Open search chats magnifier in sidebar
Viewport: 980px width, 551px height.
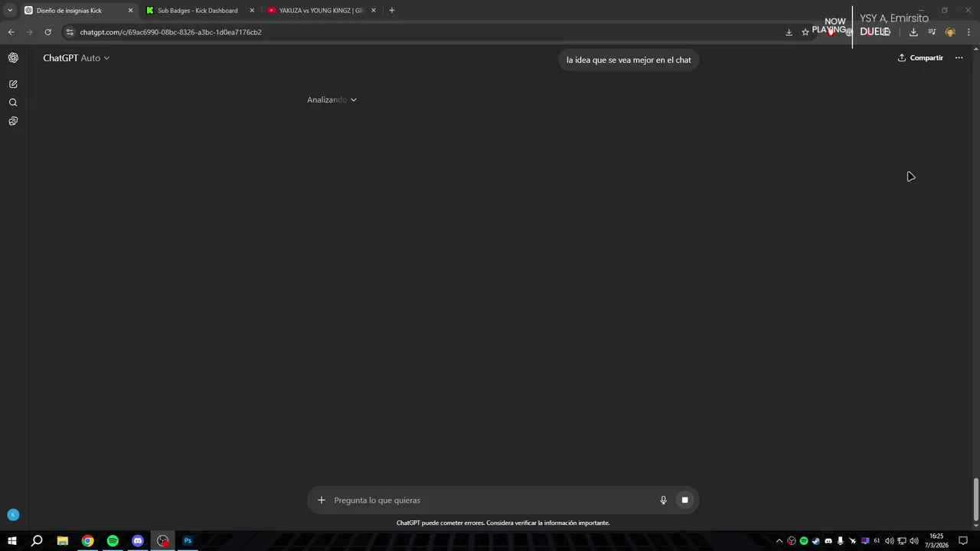tap(13, 103)
